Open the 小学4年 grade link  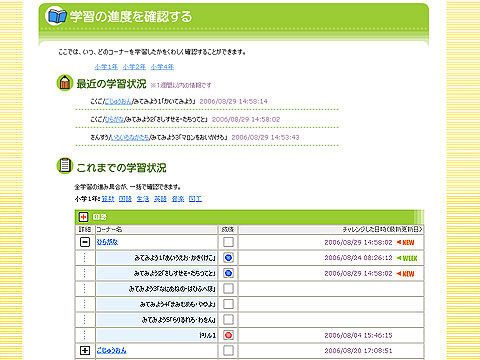pos(162,67)
